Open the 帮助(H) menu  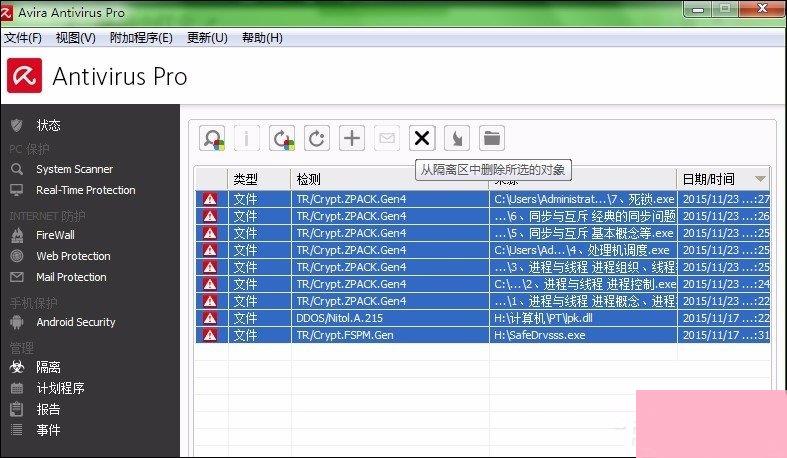(x=262, y=38)
